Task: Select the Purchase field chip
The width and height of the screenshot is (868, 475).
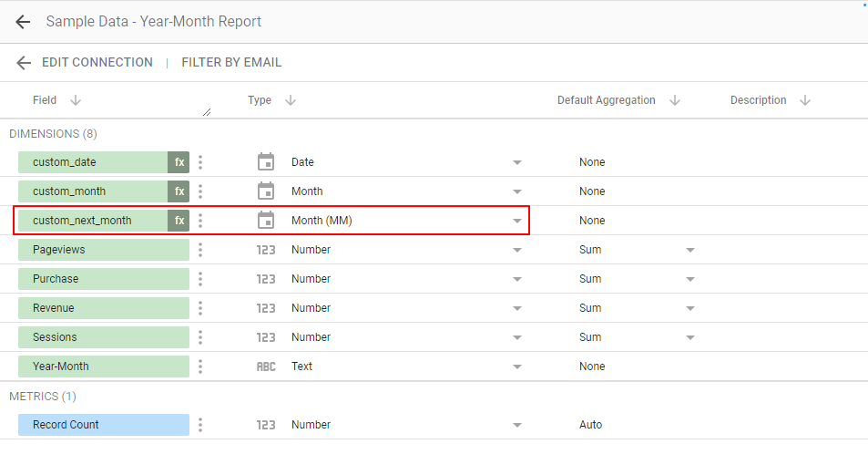Action: [104, 279]
